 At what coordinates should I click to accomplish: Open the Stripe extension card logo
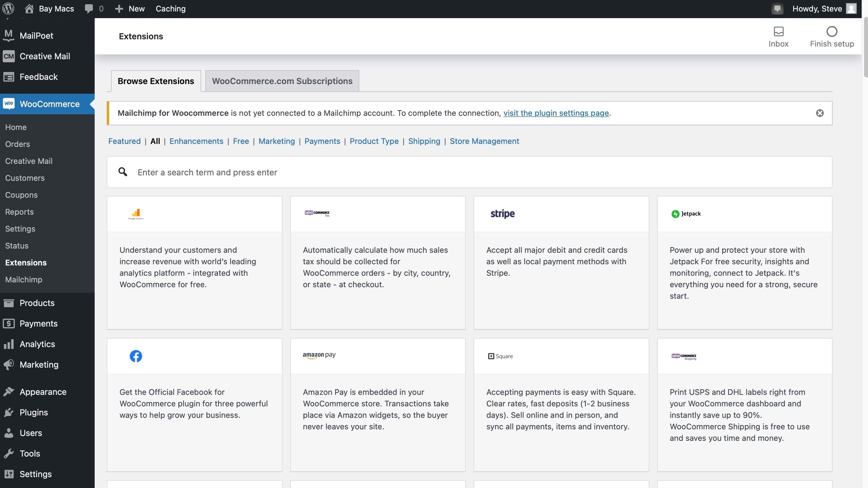point(502,214)
